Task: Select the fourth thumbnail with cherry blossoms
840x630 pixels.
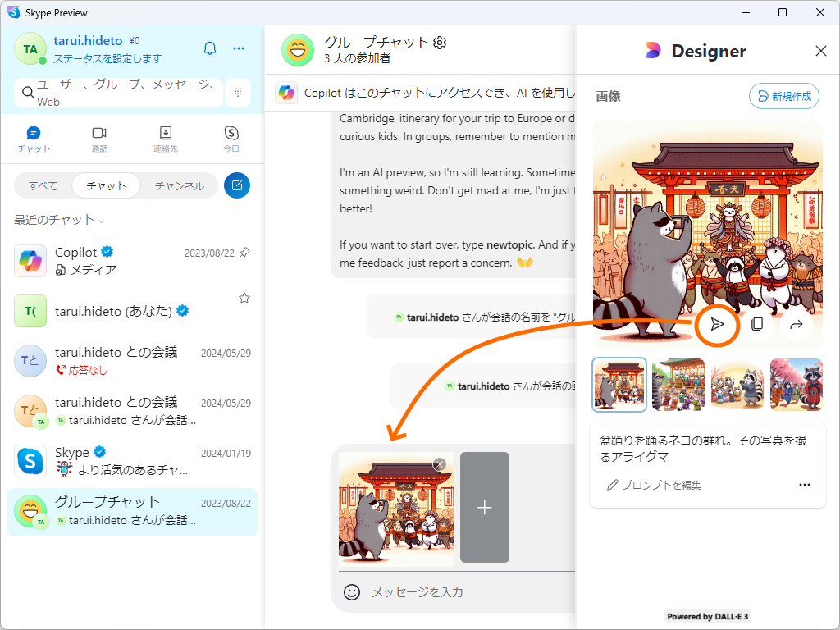Action: click(796, 385)
